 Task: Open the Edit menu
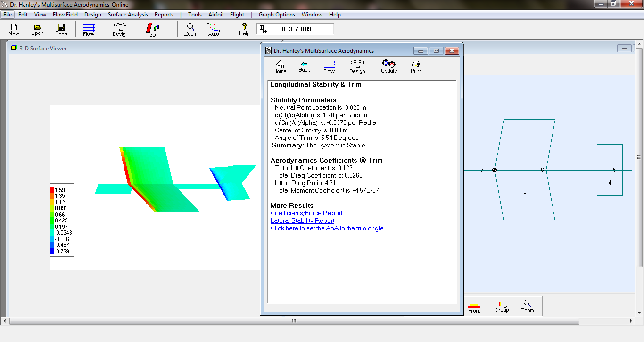click(23, 15)
